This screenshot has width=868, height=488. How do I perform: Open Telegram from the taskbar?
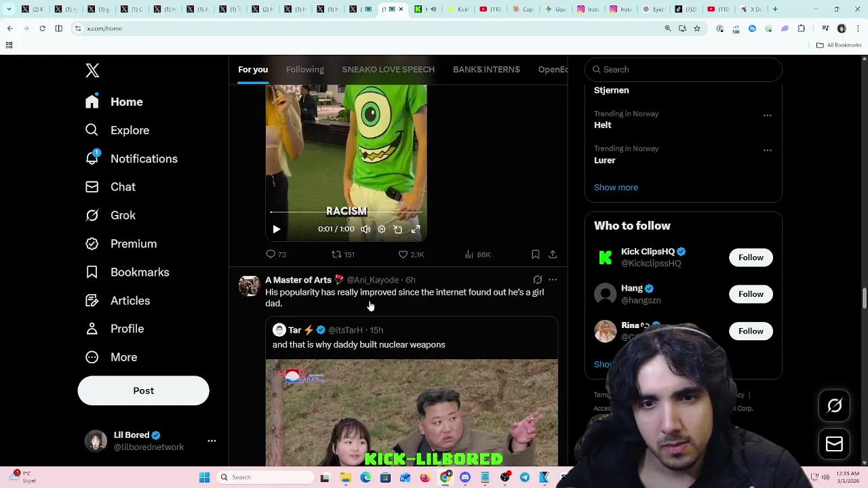pos(524,477)
